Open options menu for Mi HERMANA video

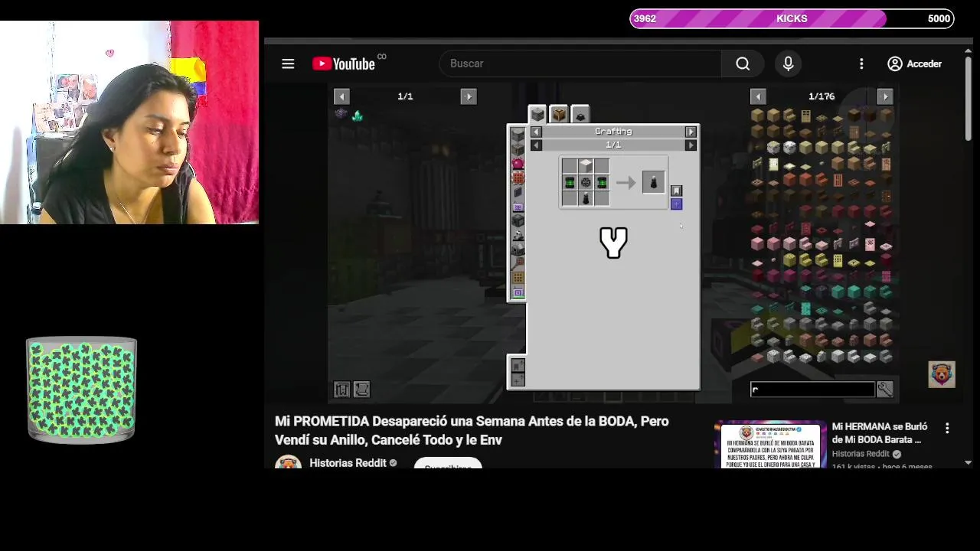947,429
